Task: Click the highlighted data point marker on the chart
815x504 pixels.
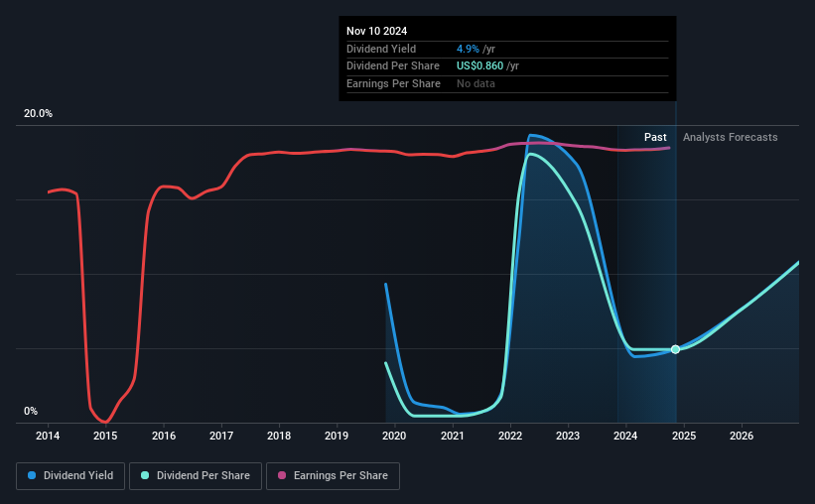Action: pos(675,349)
